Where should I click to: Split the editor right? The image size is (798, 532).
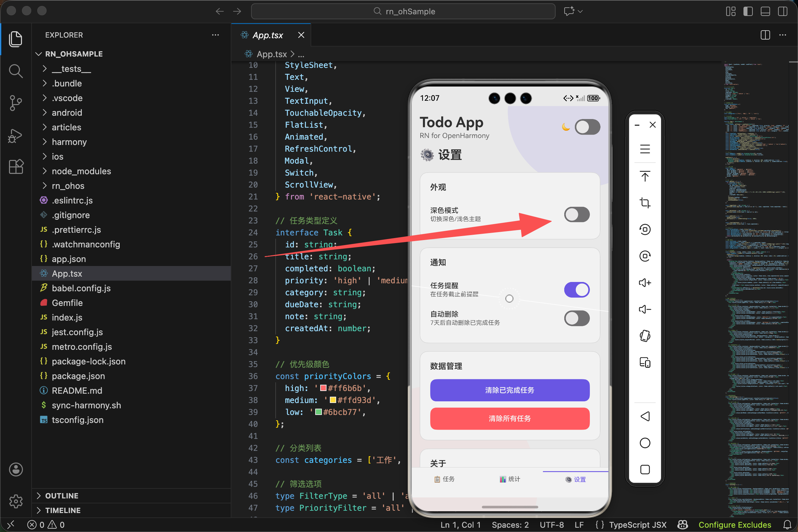pos(765,35)
